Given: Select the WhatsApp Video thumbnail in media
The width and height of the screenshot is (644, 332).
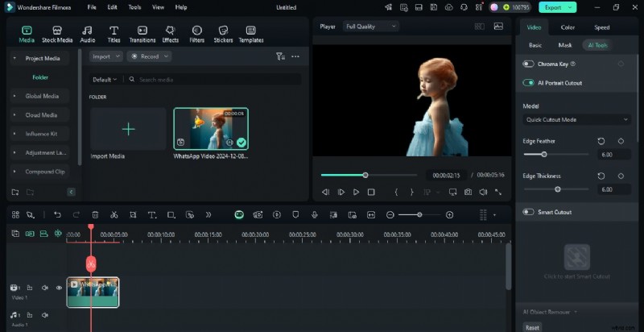Looking at the screenshot, I should pos(211,129).
